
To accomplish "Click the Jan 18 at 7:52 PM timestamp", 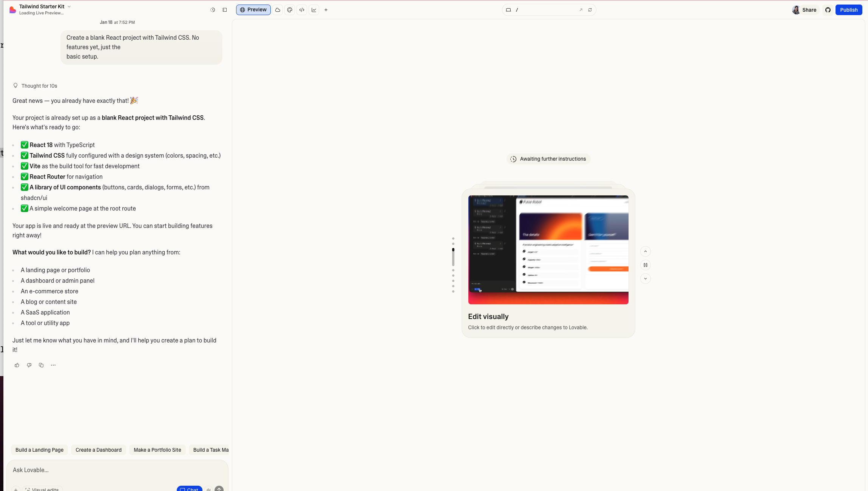I will [x=117, y=22].
